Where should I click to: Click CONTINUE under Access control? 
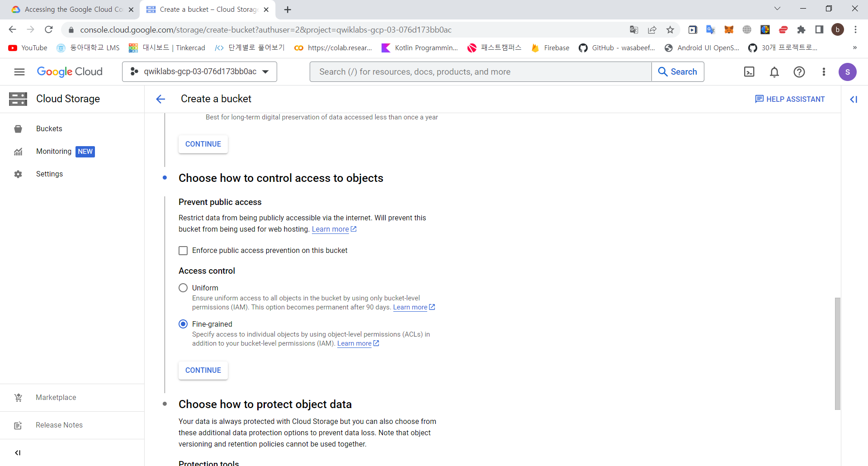[203, 370]
